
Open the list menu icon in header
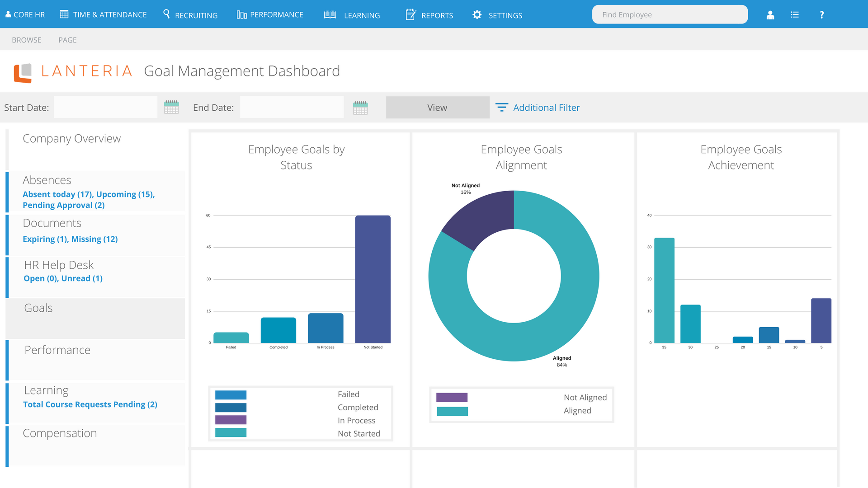click(x=795, y=15)
